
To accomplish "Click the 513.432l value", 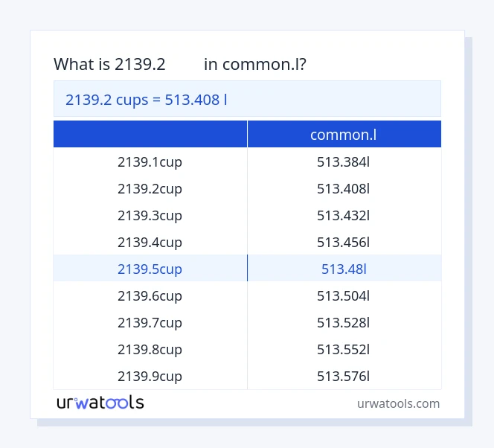I will [x=343, y=215].
